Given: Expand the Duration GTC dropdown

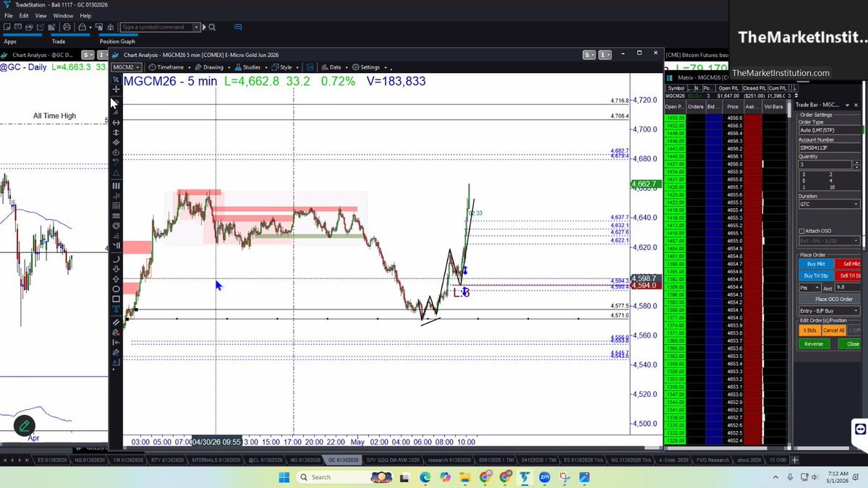Looking at the screenshot, I should (829, 204).
